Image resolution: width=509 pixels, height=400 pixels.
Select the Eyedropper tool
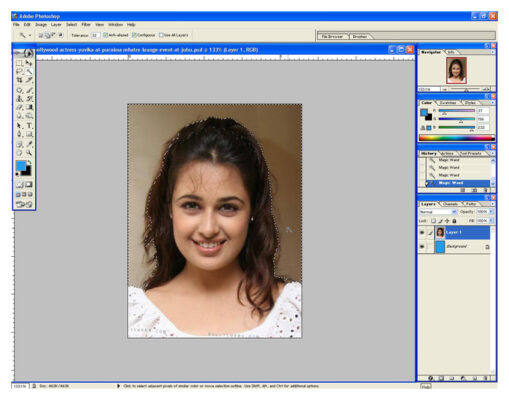coord(29,144)
